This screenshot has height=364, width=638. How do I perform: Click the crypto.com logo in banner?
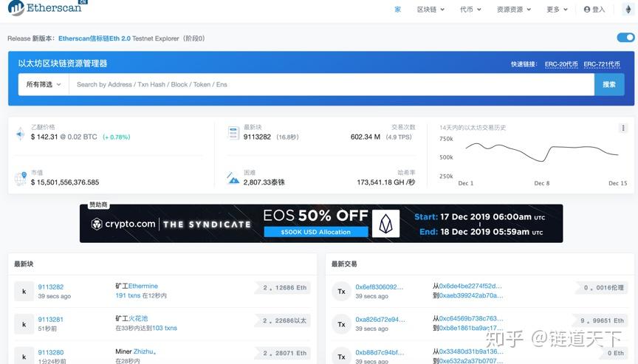[x=123, y=224]
